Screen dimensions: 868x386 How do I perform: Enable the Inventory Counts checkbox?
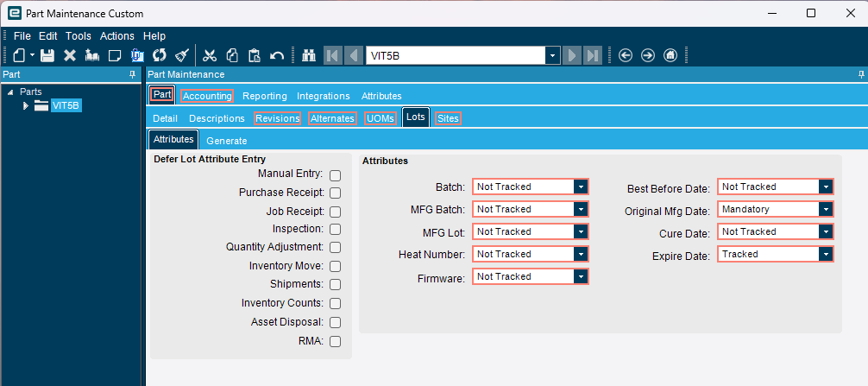pos(335,303)
